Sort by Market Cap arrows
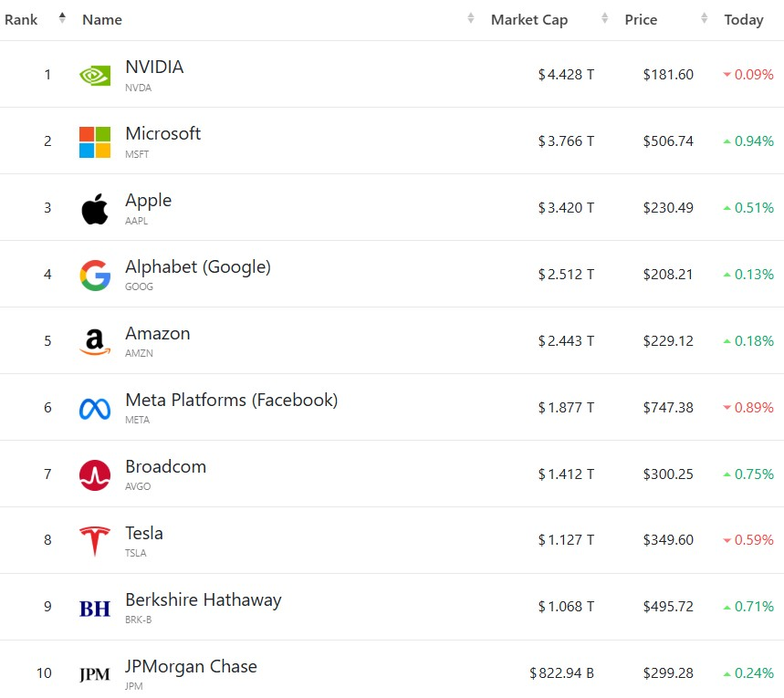Viewport: 784px width, 698px height. 604,18
